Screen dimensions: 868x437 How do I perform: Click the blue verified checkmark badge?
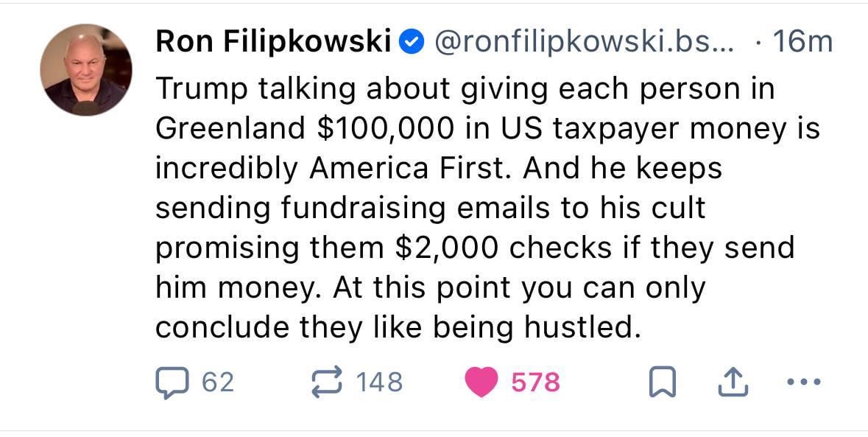pyautogui.click(x=411, y=43)
